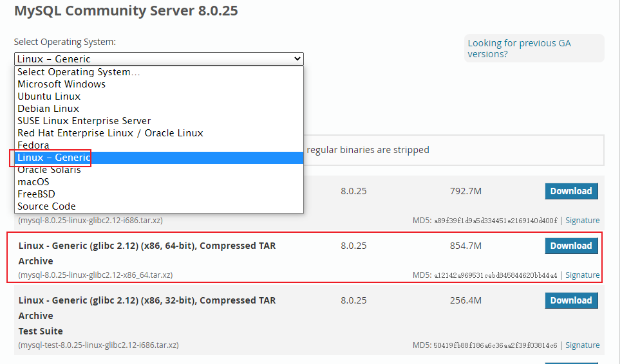The height and width of the screenshot is (364, 640).
Task: Open 'Looking for previous GA versions?' link
Action: (x=519, y=48)
